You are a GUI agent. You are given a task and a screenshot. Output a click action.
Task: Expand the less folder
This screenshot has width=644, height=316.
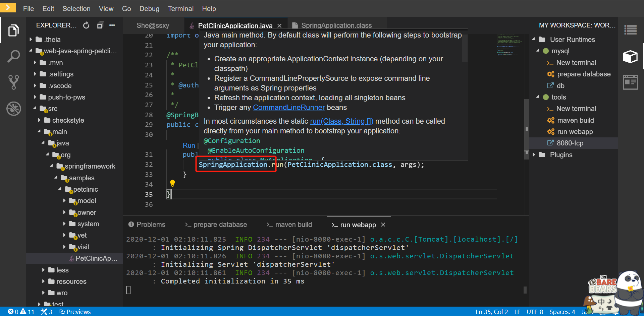coord(43,270)
